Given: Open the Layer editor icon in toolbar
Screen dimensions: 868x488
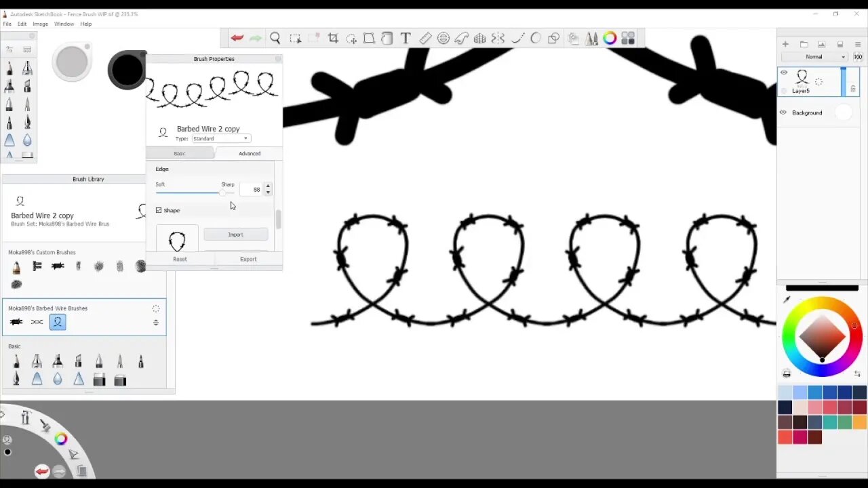Looking at the screenshot, I should click(x=573, y=38).
